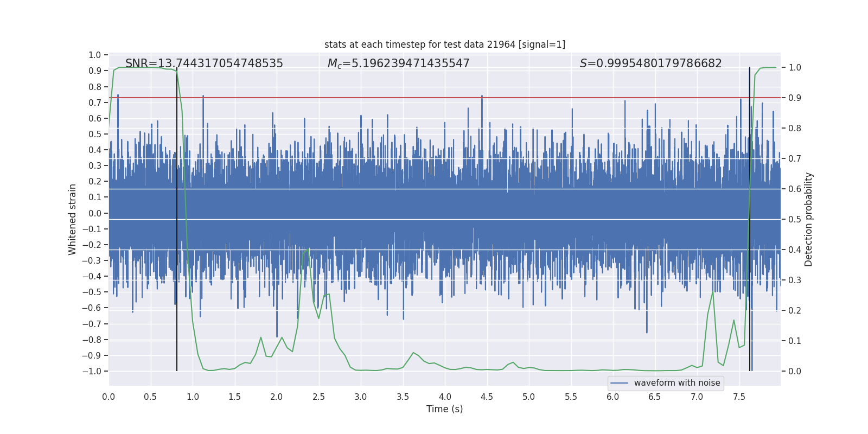868x434 pixels.
Task: Click the 4.0 tick on the time axis
Action: [x=445, y=397]
